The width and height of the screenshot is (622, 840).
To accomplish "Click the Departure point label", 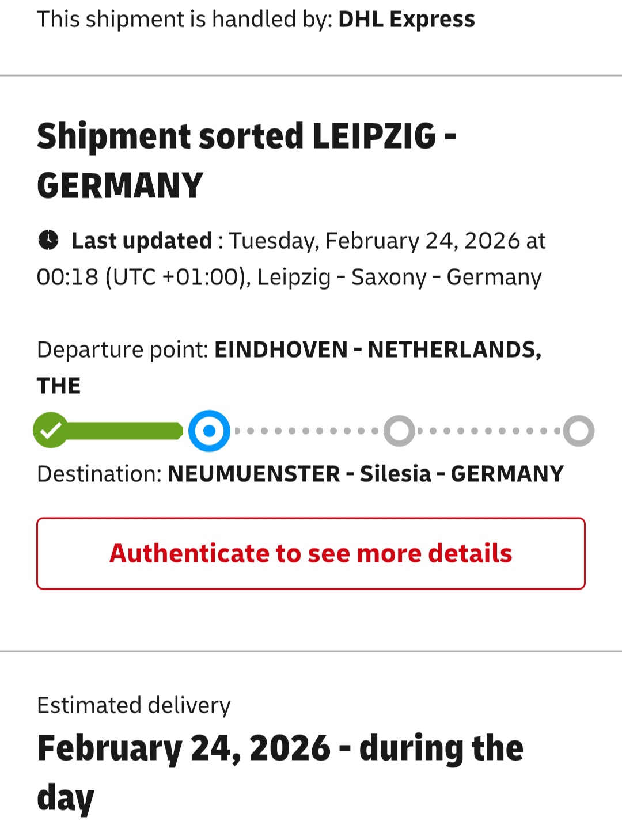I will pos(122,349).
